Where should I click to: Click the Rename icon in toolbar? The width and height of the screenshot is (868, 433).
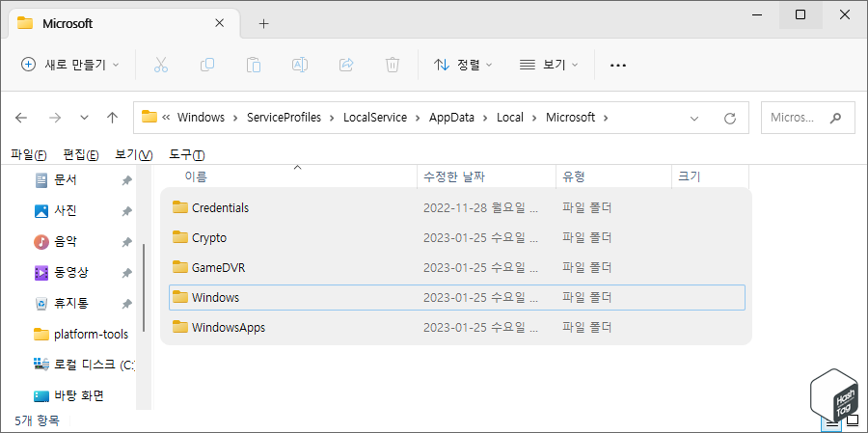(x=300, y=65)
